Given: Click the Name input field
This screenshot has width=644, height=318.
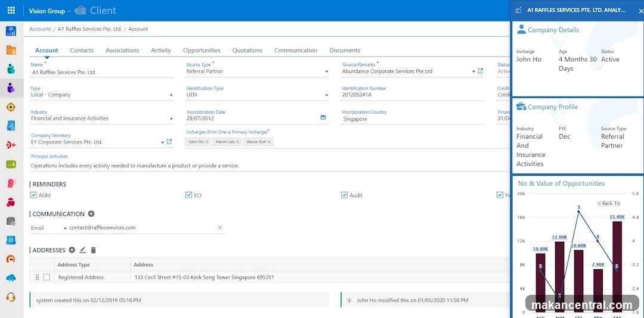Looking at the screenshot, I should coord(103,72).
